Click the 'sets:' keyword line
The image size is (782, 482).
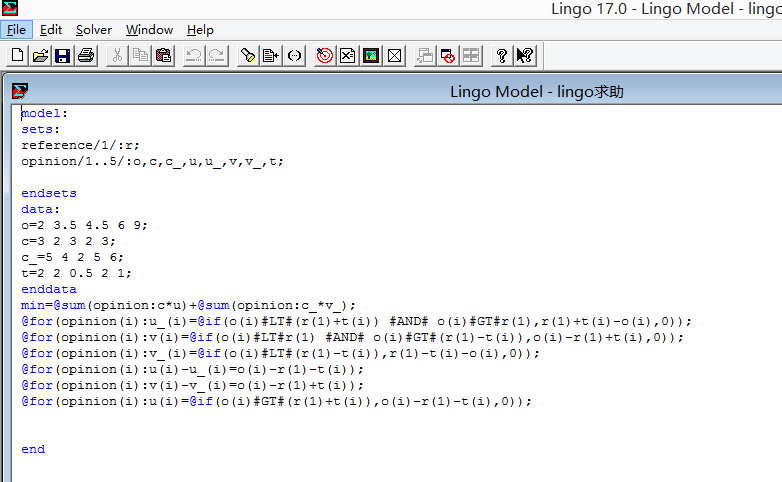click(40, 129)
